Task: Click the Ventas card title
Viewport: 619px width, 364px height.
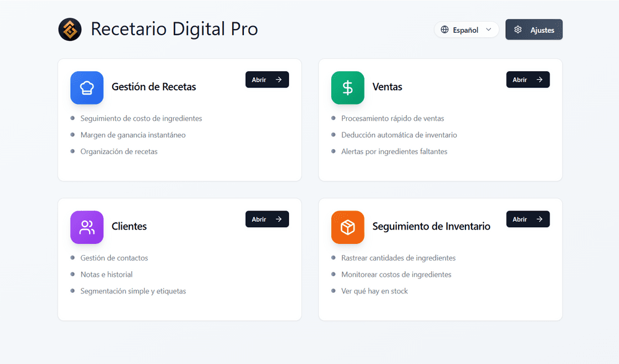Action: (387, 87)
